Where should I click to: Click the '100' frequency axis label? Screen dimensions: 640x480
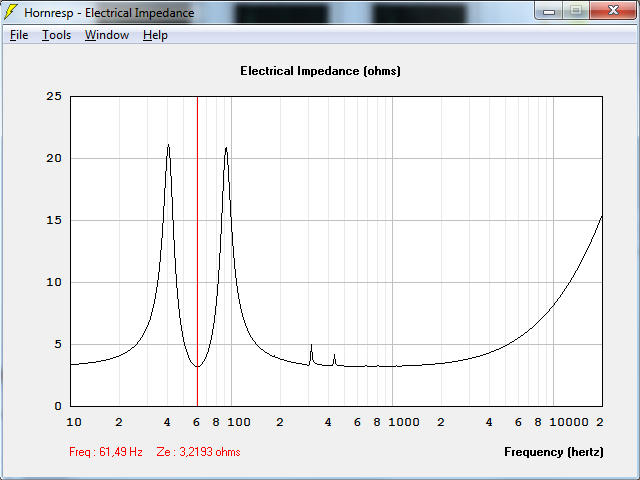point(239,422)
